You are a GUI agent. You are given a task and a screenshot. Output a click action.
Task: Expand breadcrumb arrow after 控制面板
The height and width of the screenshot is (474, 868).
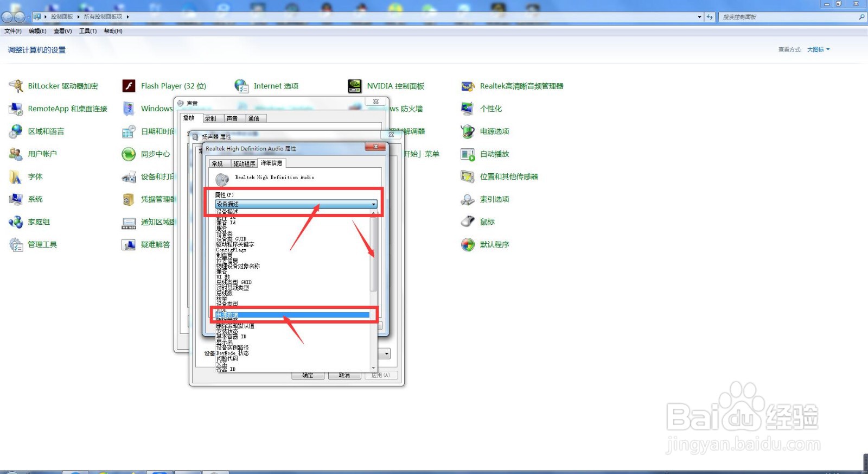[x=78, y=17]
